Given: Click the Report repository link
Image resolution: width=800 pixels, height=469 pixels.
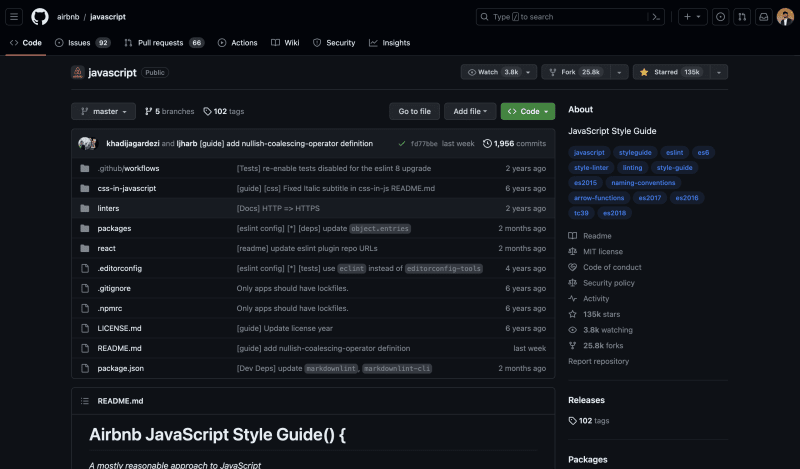Looking at the screenshot, I should (598, 361).
